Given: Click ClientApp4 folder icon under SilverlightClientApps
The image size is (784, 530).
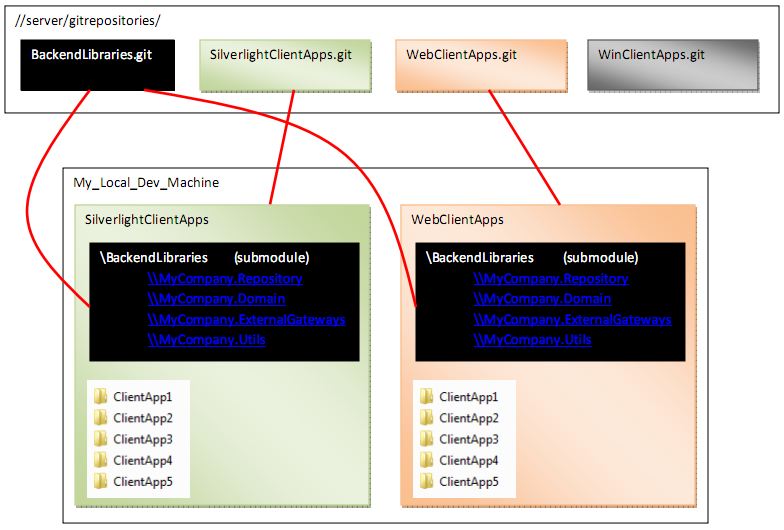Looking at the screenshot, I should click(100, 460).
